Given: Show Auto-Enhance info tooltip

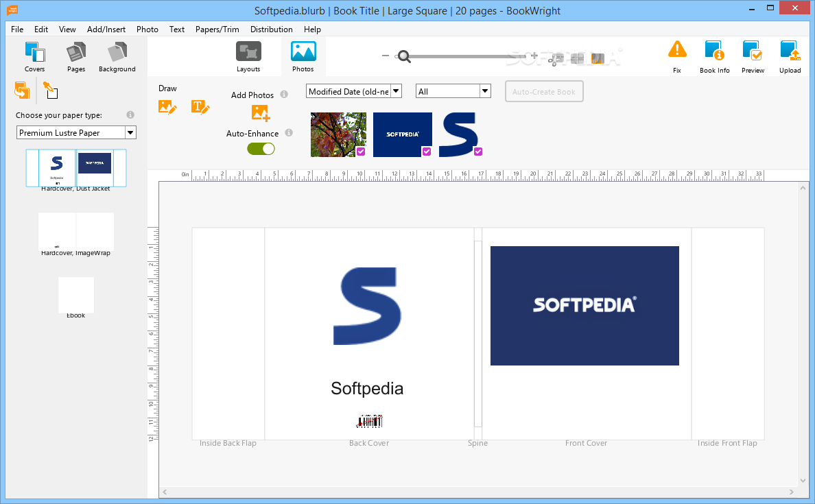Looking at the screenshot, I should point(289,132).
